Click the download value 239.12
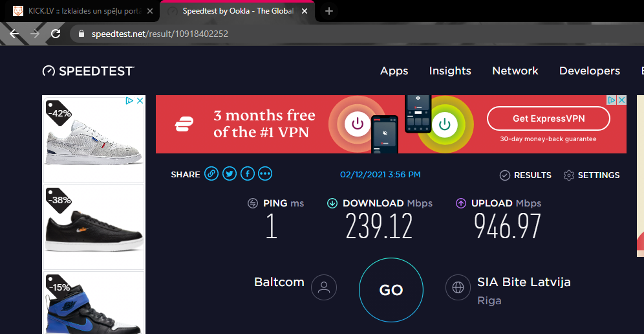Screen dimensions: 644x334 379,227
